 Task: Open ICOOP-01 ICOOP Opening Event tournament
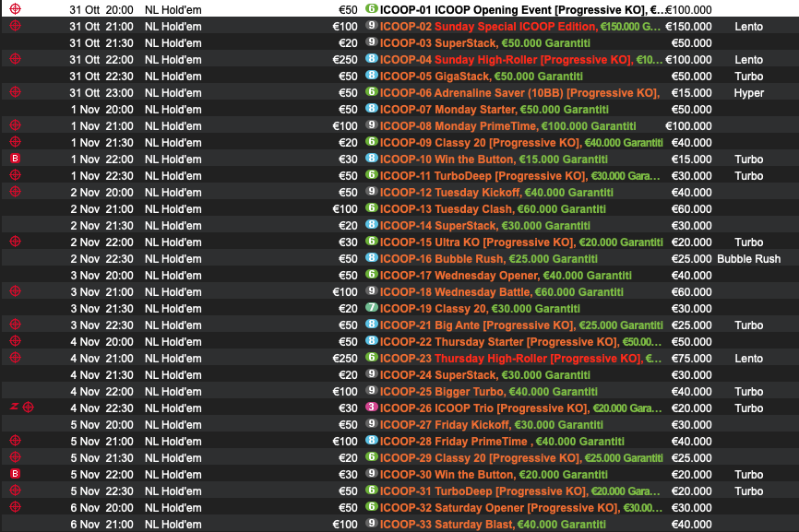pyautogui.click(x=522, y=9)
